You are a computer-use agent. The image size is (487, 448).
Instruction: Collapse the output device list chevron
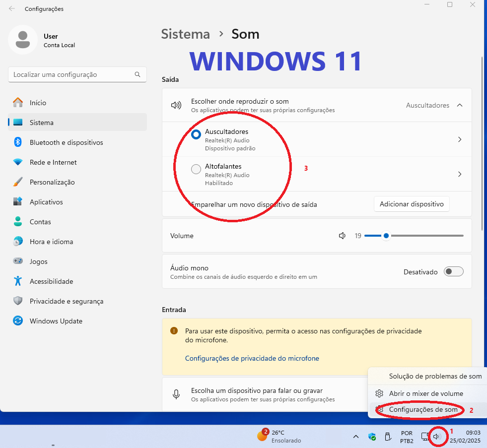pyautogui.click(x=460, y=105)
